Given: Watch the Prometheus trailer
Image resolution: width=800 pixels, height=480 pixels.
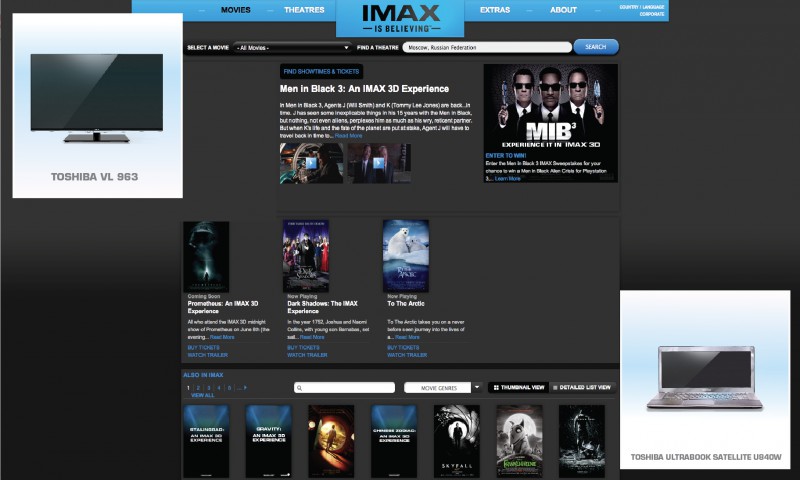Looking at the screenshot, I should pyautogui.click(x=207, y=355).
